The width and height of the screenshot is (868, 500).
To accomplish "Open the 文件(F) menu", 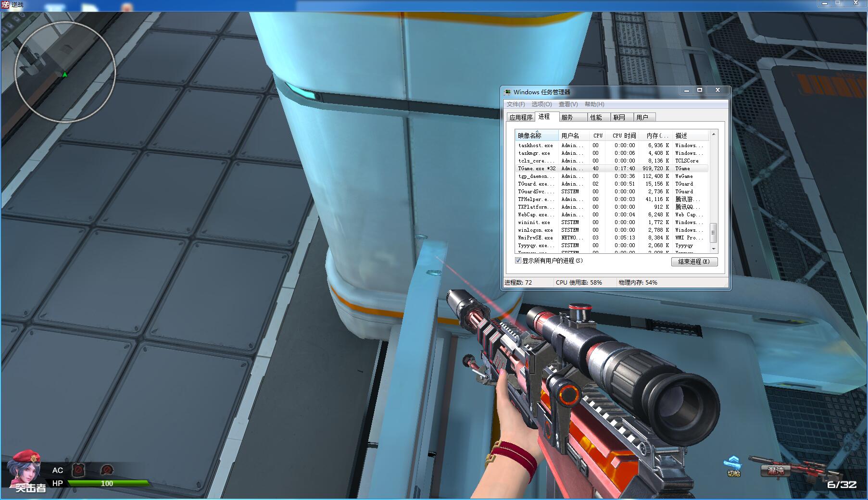I will 516,104.
